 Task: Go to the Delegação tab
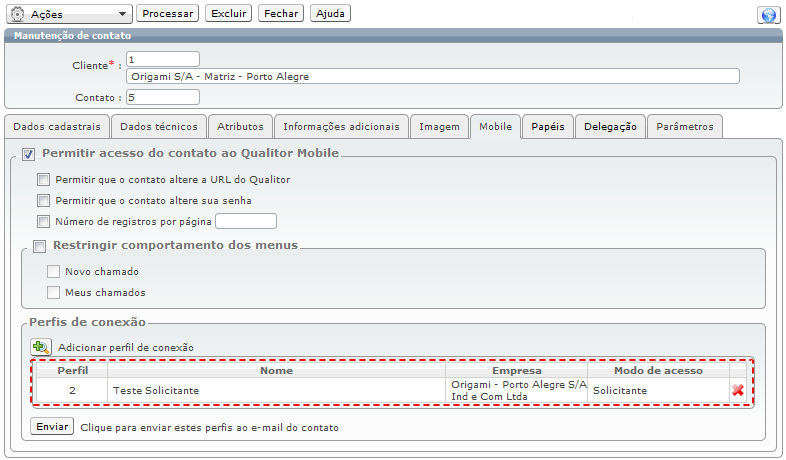pyautogui.click(x=610, y=127)
